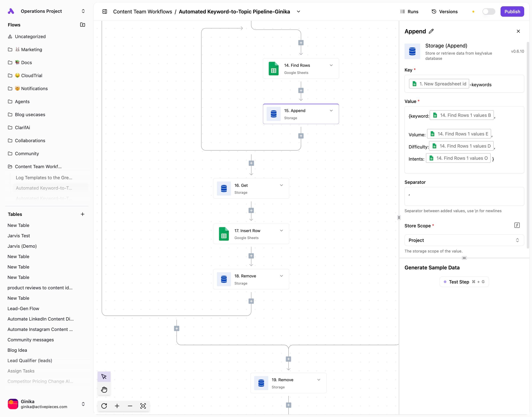Add a new table with plus icon
Screen dimensions: 532x417
[x=83, y=214]
